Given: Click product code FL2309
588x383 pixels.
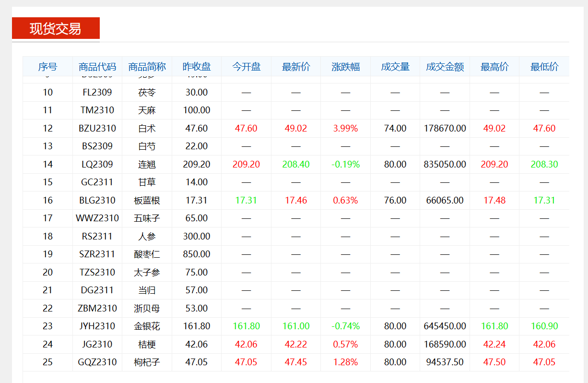Looking at the screenshot, I should (x=97, y=92).
